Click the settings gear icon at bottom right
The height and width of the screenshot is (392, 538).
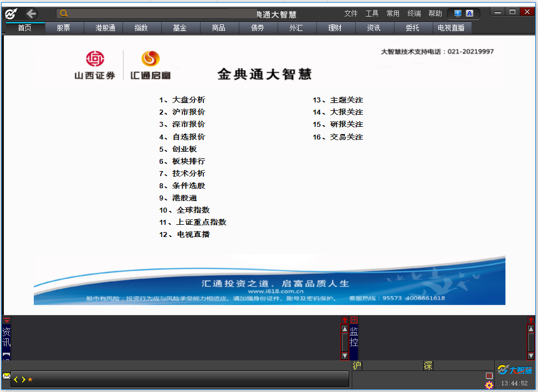point(489,385)
